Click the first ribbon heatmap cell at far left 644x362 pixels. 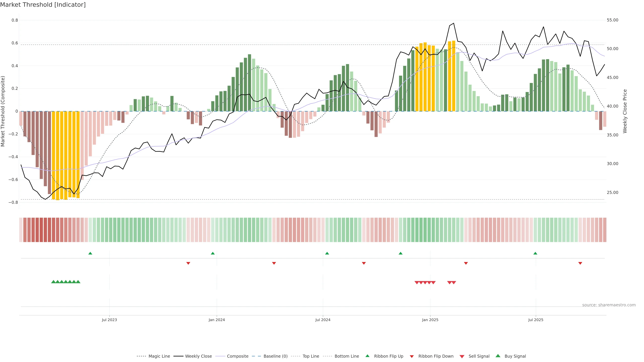pyautogui.click(x=21, y=230)
